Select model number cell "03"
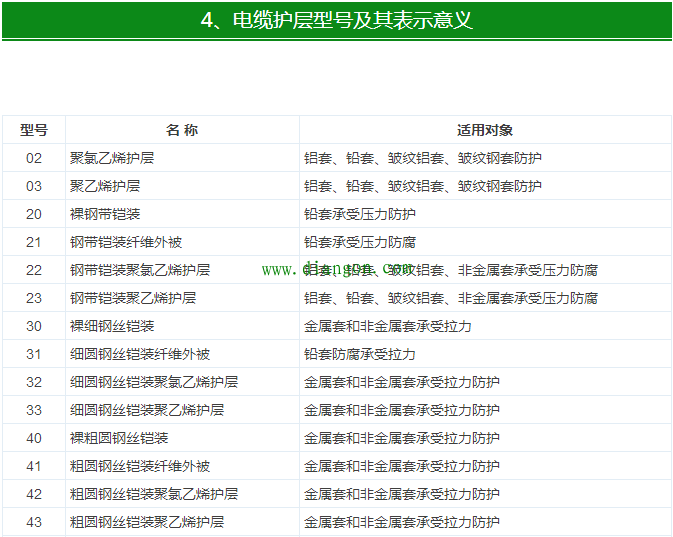The image size is (673, 537). point(34,186)
